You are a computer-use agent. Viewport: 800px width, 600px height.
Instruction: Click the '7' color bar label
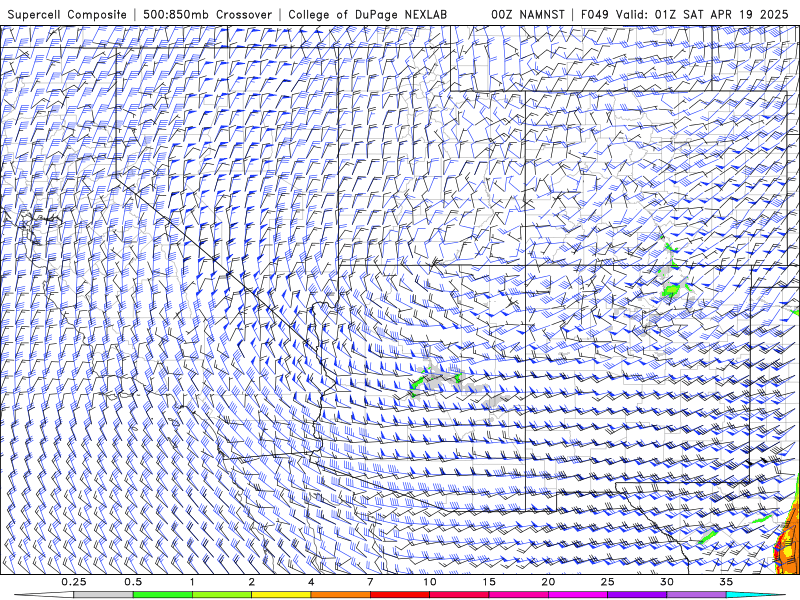370,582
